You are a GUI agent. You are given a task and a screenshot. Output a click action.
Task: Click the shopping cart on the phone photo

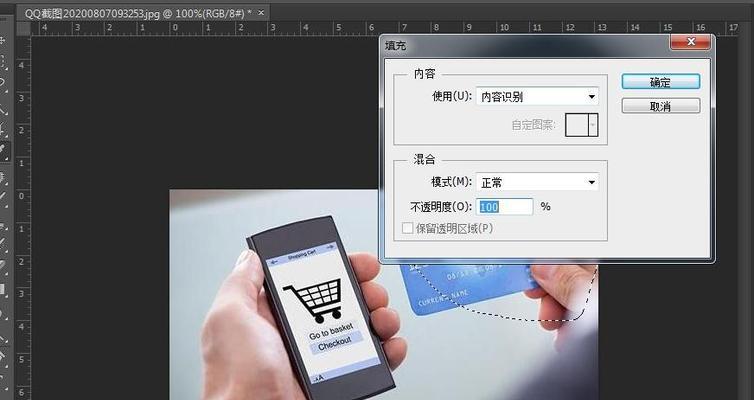click(x=315, y=301)
